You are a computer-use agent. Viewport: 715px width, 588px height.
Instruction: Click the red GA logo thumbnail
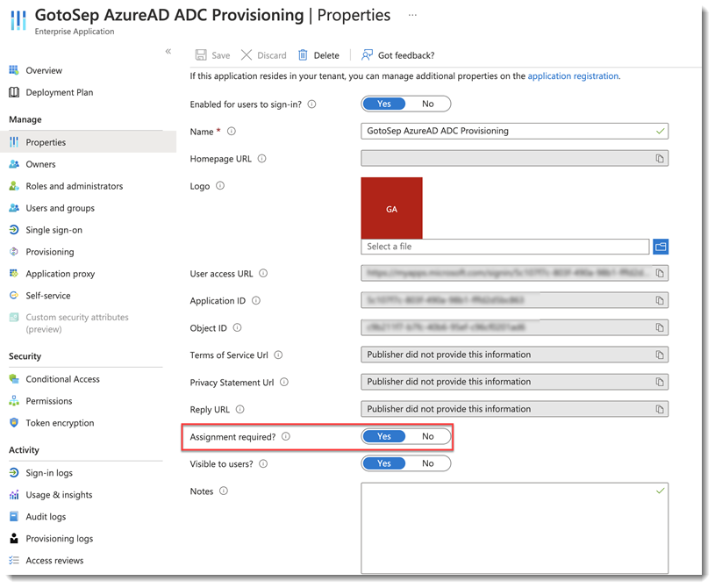point(391,208)
